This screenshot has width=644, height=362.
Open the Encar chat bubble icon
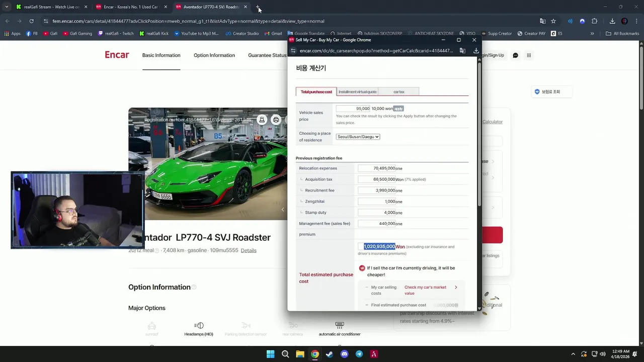[515, 55]
